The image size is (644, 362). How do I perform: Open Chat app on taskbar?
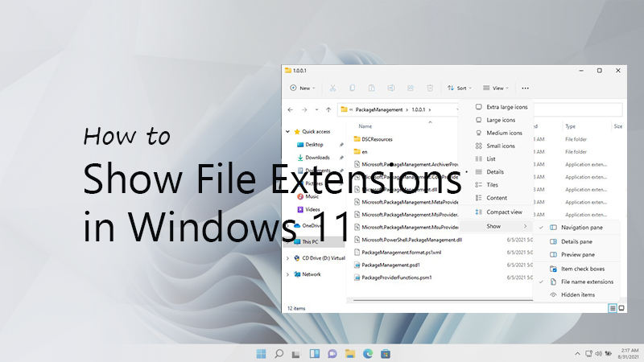pyautogui.click(x=332, y=353)
